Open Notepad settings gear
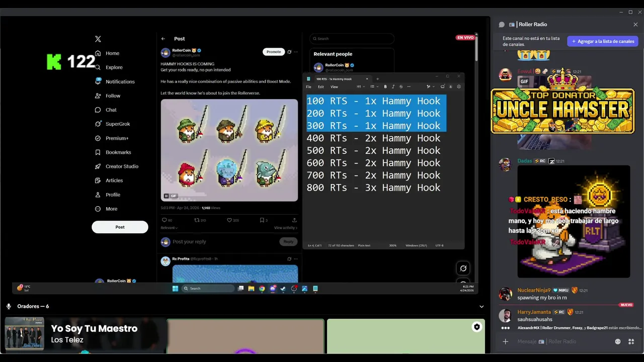This screenshot has height=362, width=644. [x=458, y=86]
